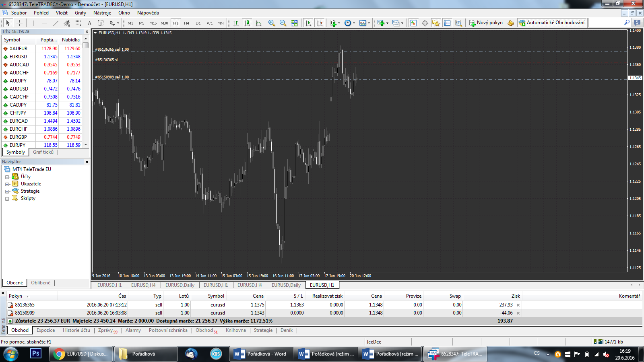Open the MetaEditor book icon
The image size is (644, 362).
click(511, 23)
